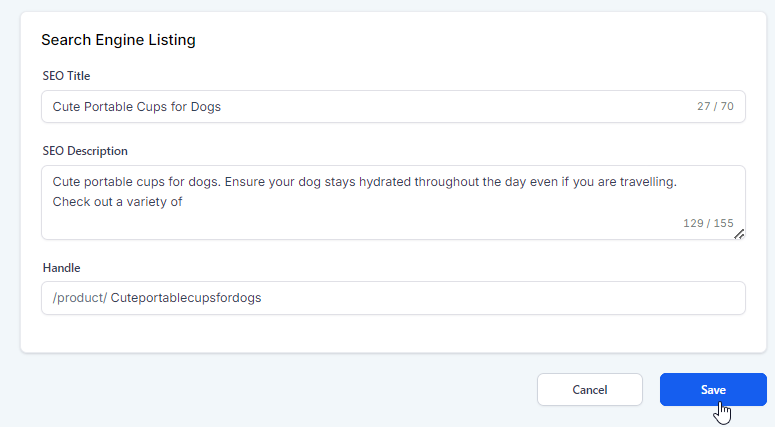Click the word "Dogs" in SEO Title field

tap(204, 107)
